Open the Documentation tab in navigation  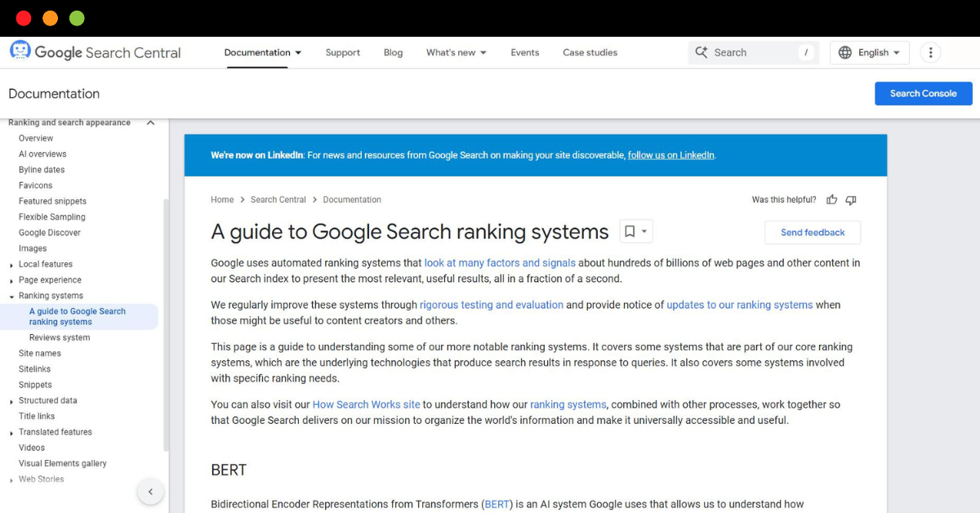pyautogui.click(x=263, y=52)
